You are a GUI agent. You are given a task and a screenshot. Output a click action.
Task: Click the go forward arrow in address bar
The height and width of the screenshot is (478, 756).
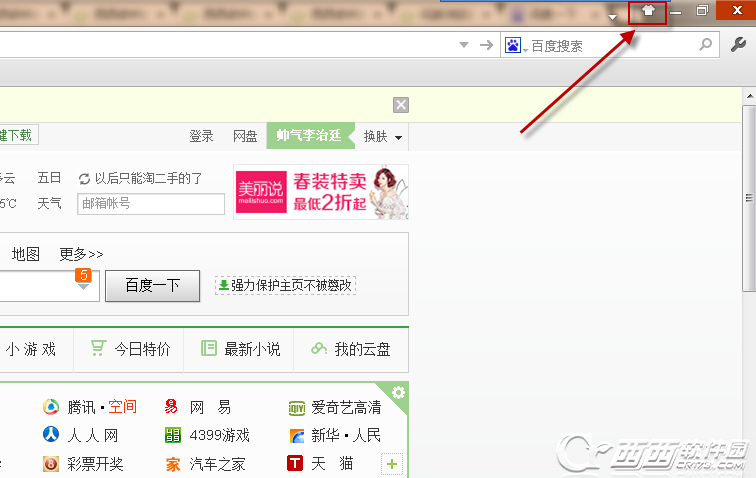coord(486,45)
